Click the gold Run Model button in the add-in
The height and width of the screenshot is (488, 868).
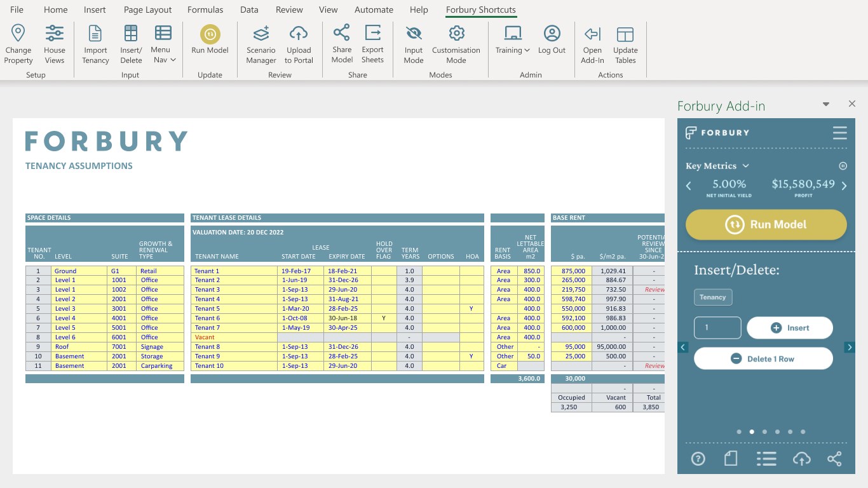[766, 224]
